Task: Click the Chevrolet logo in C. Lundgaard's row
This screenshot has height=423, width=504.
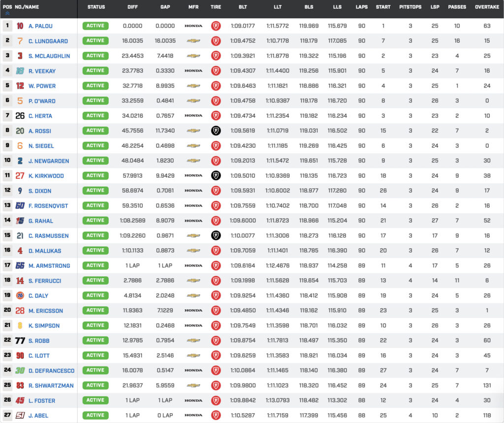Action: [x=193, y=41]
